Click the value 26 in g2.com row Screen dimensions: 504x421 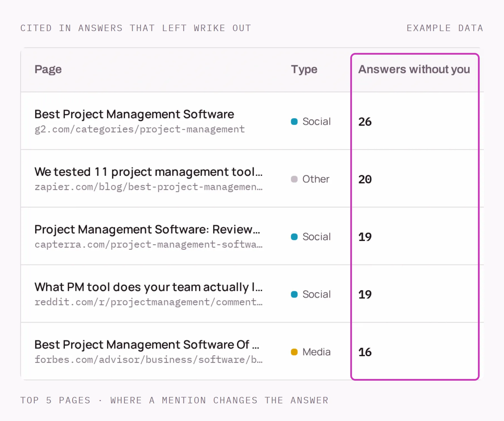click(x=365, y=122)
